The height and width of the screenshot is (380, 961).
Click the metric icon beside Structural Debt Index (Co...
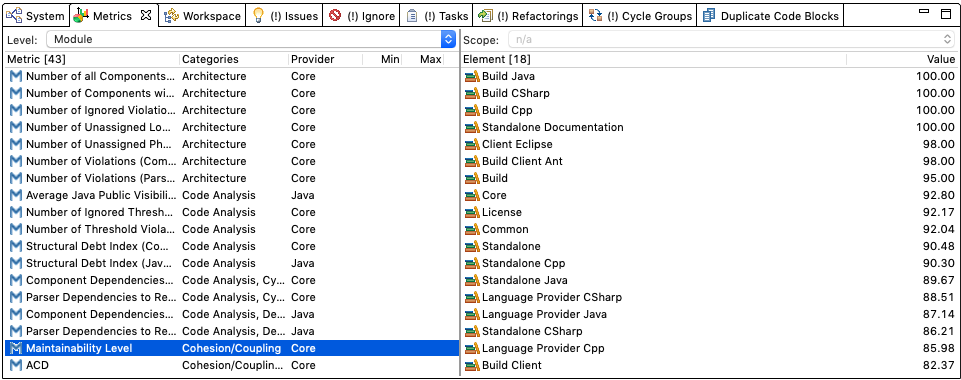click(x=16, y=246)
